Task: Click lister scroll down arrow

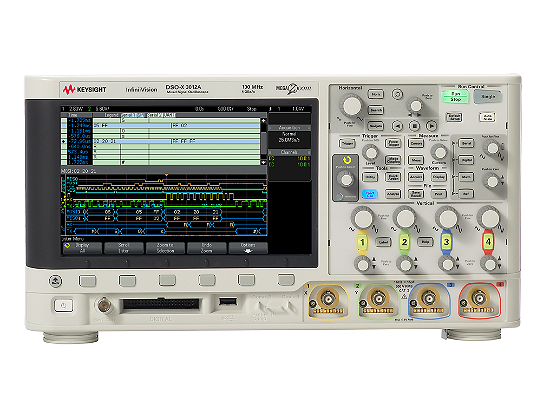Action: pyautogui.click(x=264, y=162)
